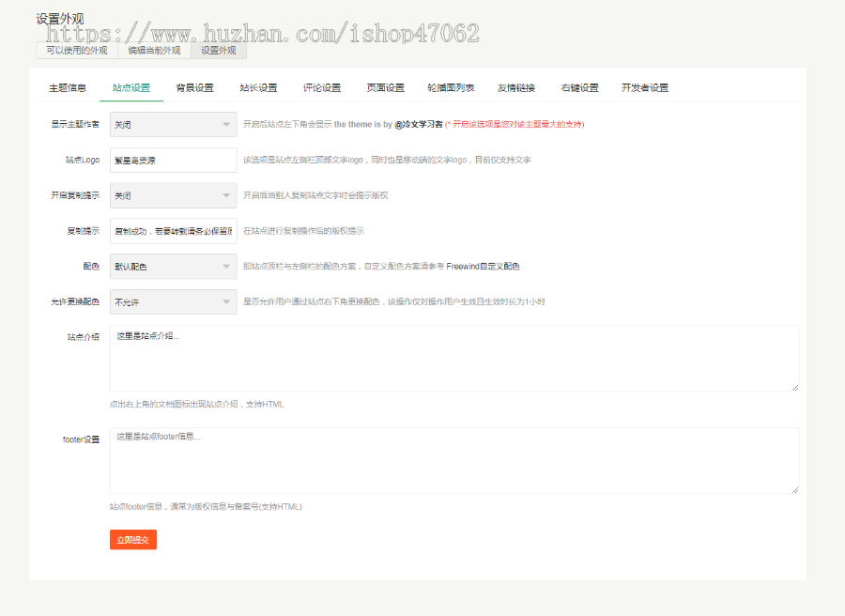Screen dimensions: 845x616
Task: Select the 站点设置 tab
Action: click(x=131, y=88)
